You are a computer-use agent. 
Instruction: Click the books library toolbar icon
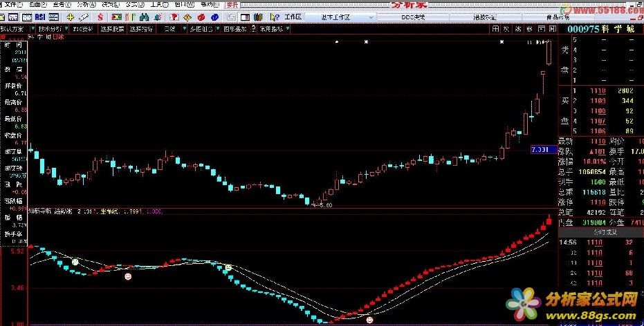[258, 17]
